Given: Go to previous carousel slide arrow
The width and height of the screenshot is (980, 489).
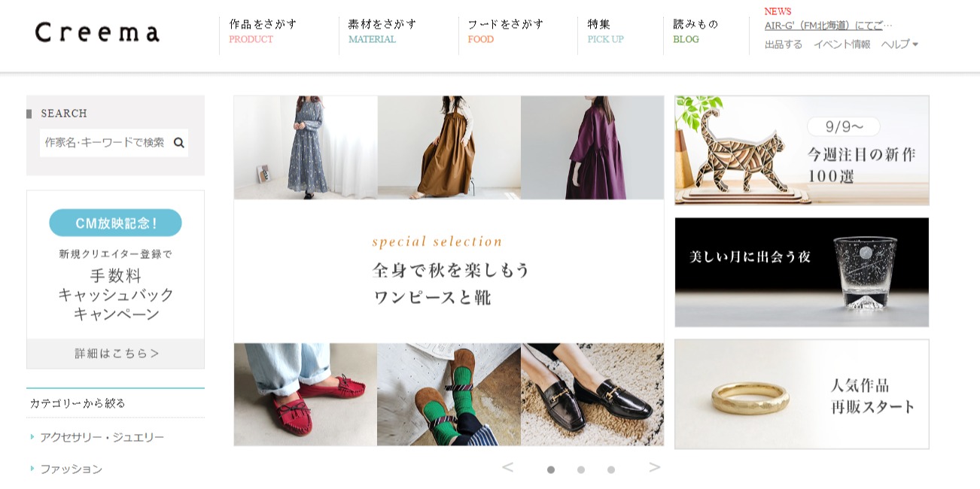Looking at the screenshot, I should point(507,467).
